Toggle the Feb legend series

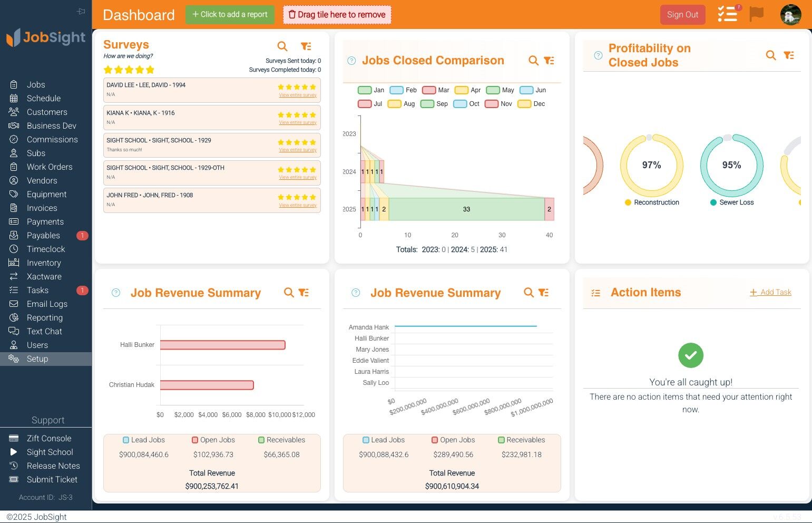pyautogui.click(x=403, y=90)
